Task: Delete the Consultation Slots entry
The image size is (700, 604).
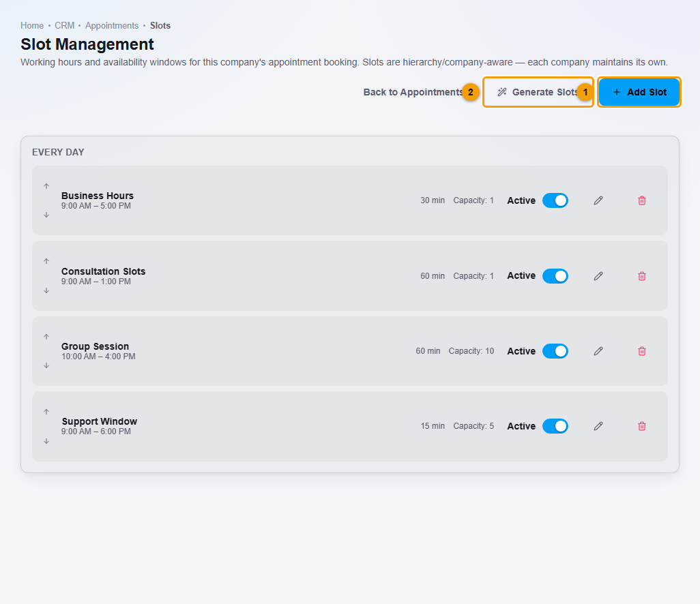Action: point(642,276)
